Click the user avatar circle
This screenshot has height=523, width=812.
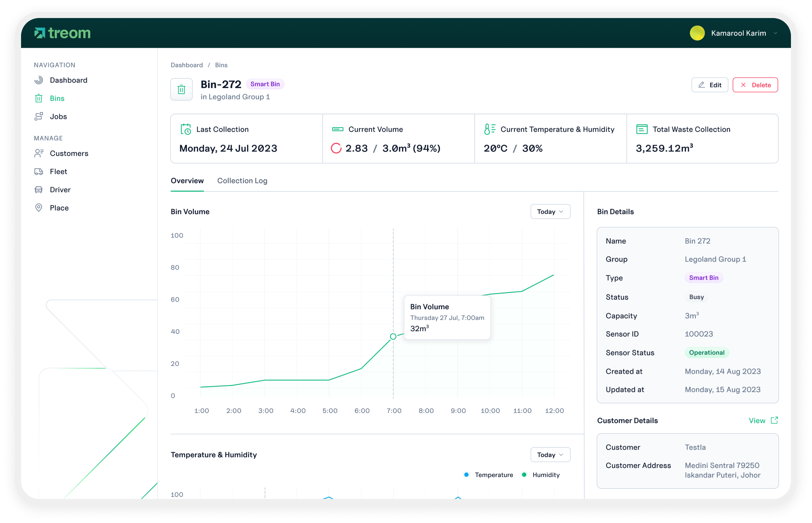(x=697, y=33)
